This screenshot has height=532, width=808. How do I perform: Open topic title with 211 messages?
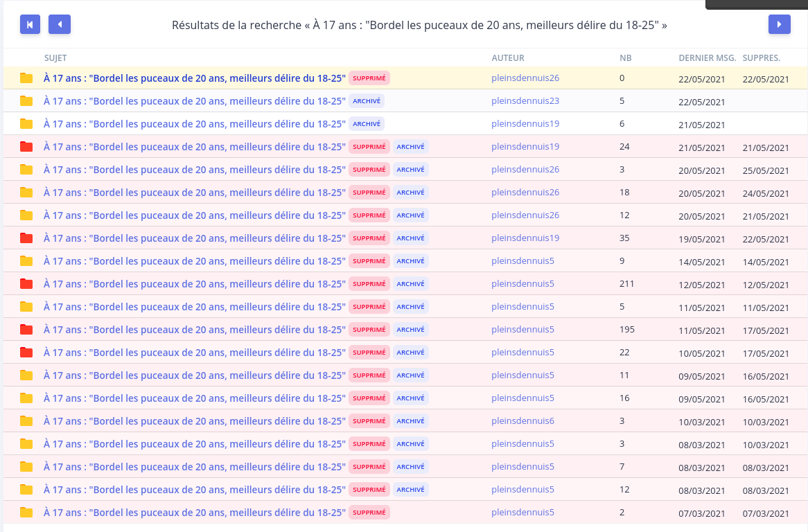pos(194,284)
